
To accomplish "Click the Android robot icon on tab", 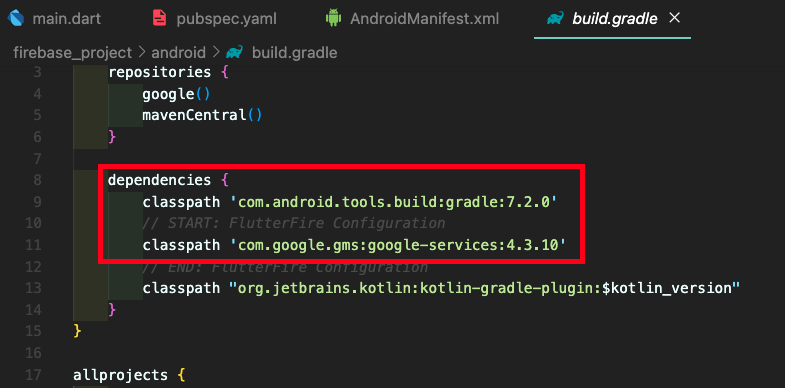I will [333, 19].
